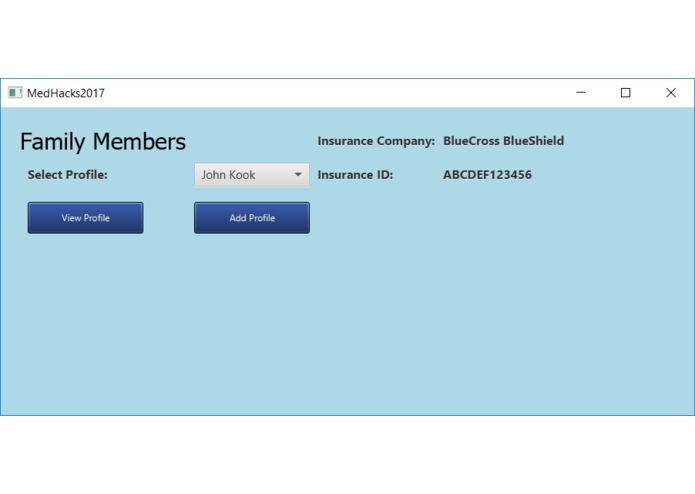The image size is (695, 494).
Task: Close the MedHacks2017 window
Action: click(x=671, y=93)
